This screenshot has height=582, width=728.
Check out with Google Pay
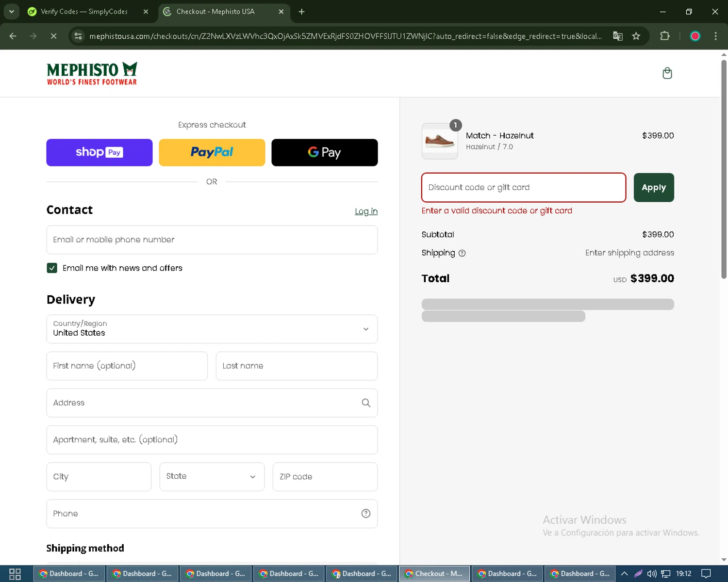(325, 152)
